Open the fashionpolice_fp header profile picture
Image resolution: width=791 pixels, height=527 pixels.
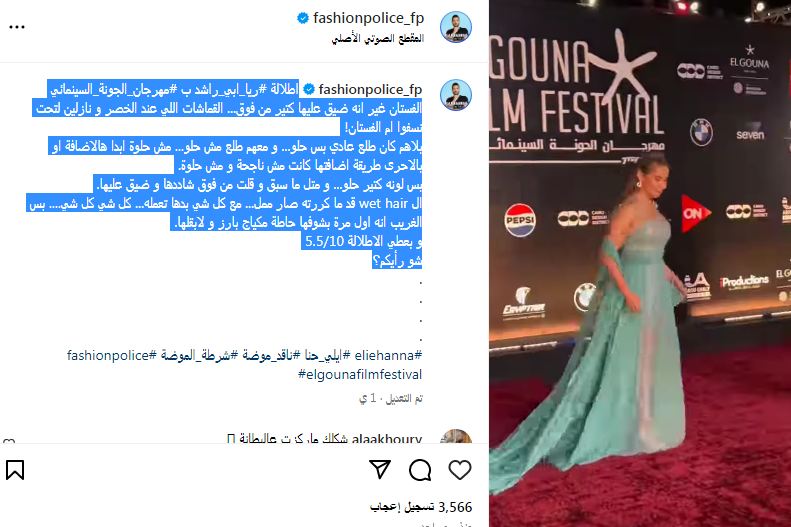coord(456,27)
